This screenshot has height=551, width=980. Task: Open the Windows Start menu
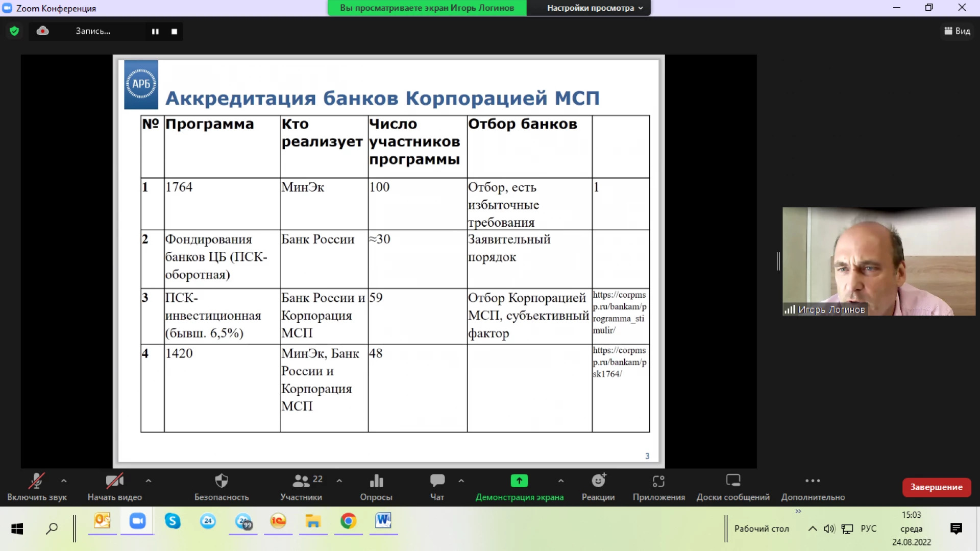tap(17, 529)
